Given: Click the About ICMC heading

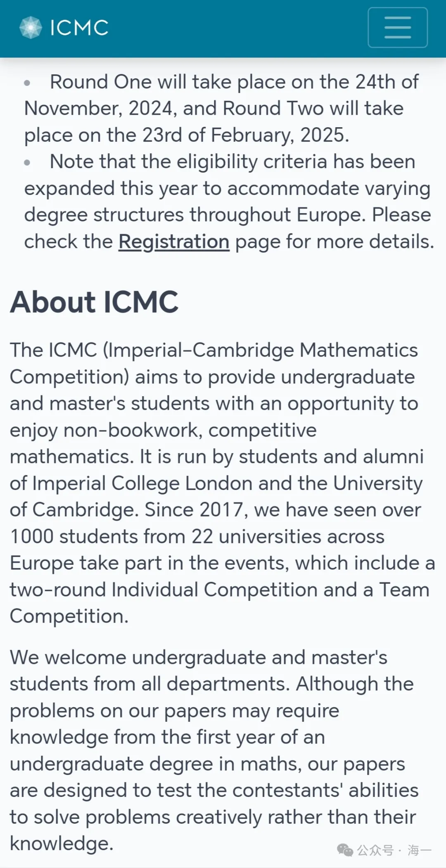Looking at the screenshot, I should tap(94, 302).
